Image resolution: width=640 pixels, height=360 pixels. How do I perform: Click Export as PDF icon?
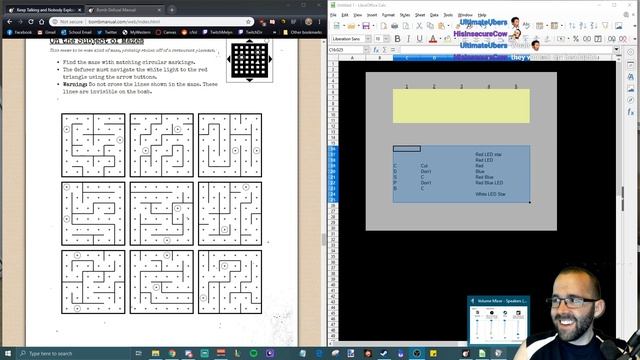(384, 26)
